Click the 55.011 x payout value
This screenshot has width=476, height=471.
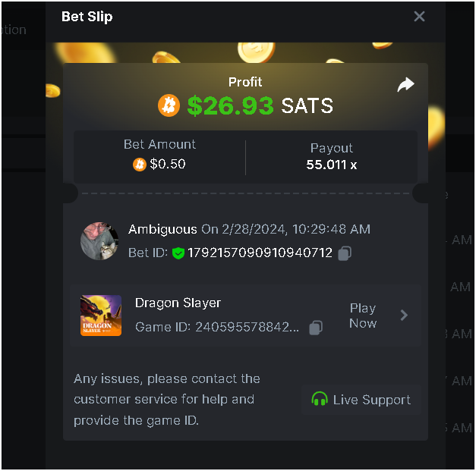[332, 164]
